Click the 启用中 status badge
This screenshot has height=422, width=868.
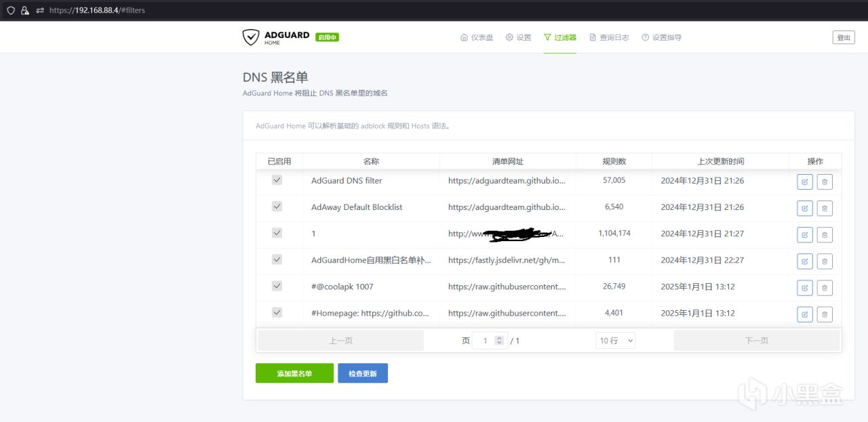pyautogui.click(x=327, y=37)
